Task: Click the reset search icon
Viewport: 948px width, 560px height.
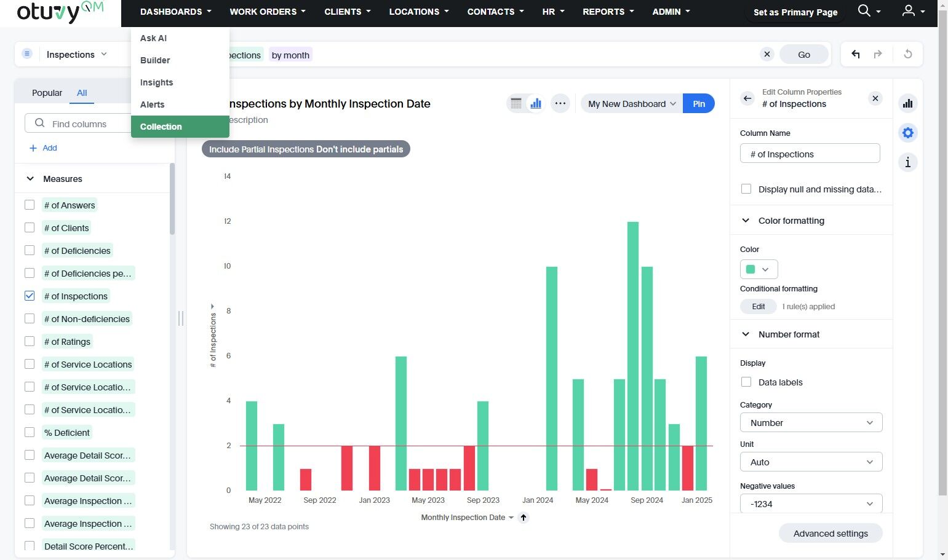Action: tap(907, 54)
